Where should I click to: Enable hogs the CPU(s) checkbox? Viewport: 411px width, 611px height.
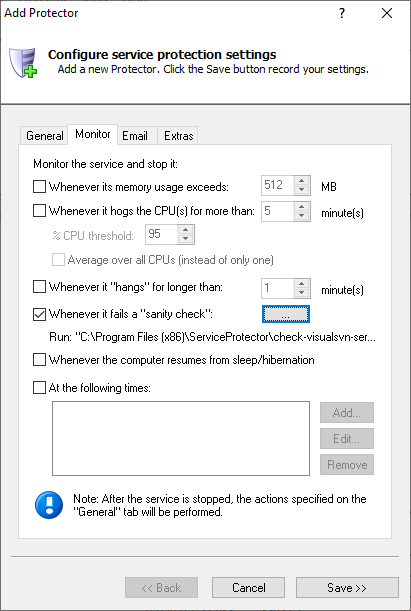pyautogui.click(x=39, y=211)
